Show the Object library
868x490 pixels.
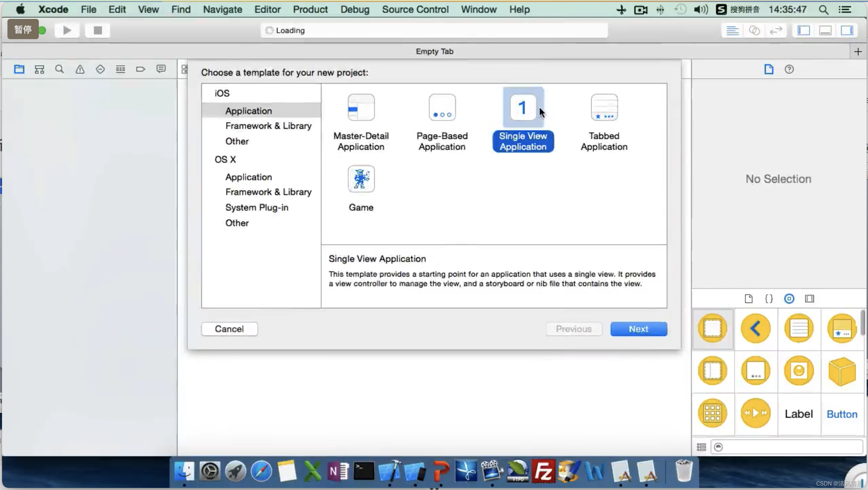[789, 299]
